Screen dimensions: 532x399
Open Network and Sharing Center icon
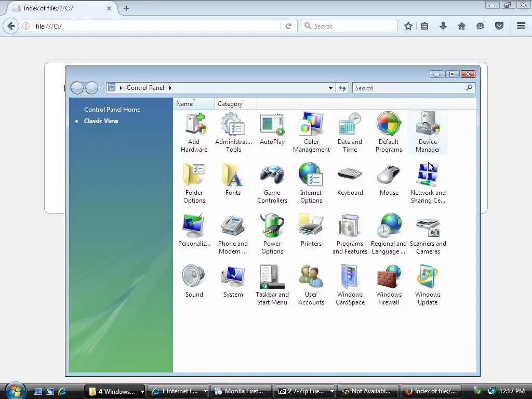(x=428, y=183)
